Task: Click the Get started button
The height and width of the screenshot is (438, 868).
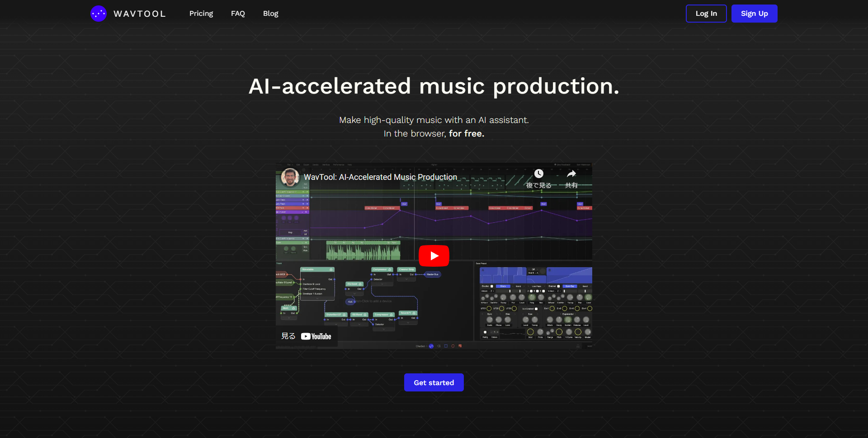Action: (x=434, y=382)
